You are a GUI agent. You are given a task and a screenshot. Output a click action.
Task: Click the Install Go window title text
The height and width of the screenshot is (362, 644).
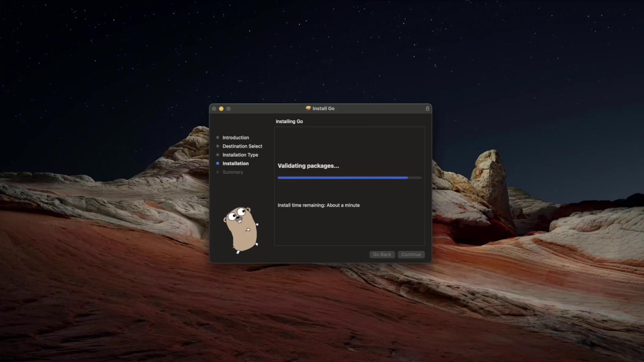pos(323,109)
